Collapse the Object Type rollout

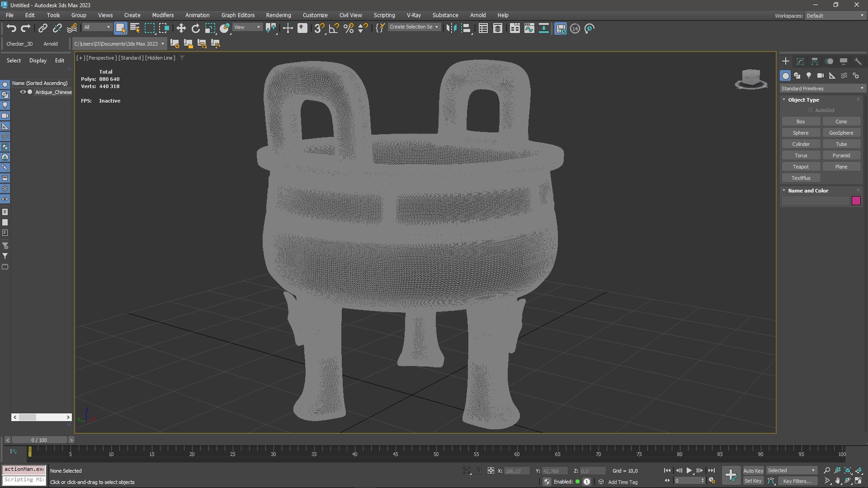[803, 100]
